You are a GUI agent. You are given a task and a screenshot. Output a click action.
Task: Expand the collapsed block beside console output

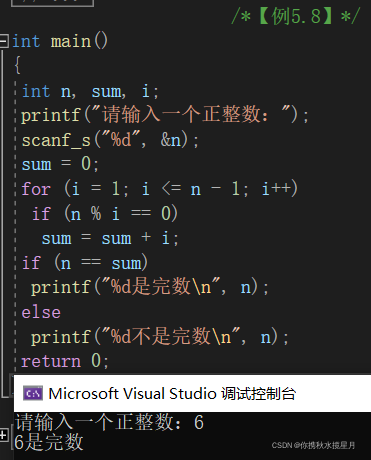pos(3,435)
